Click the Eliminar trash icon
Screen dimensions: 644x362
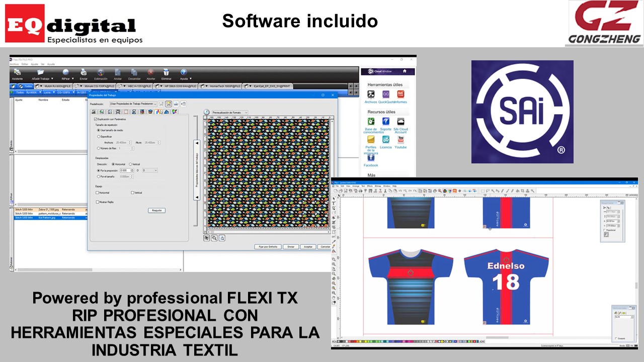coord(166,73)
